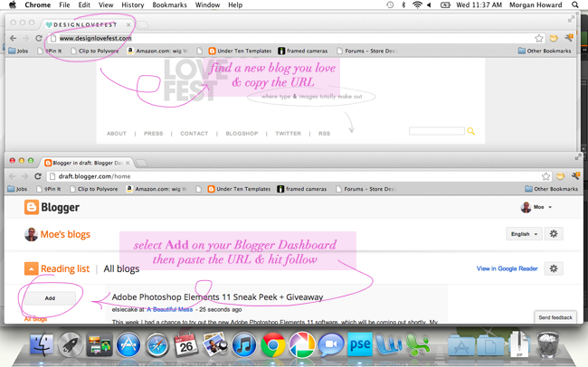Open the Documents folder in dock
Image resolution: width=588 pixels, height=367 pixels.
pyautogui.click(x=490, y=344)
